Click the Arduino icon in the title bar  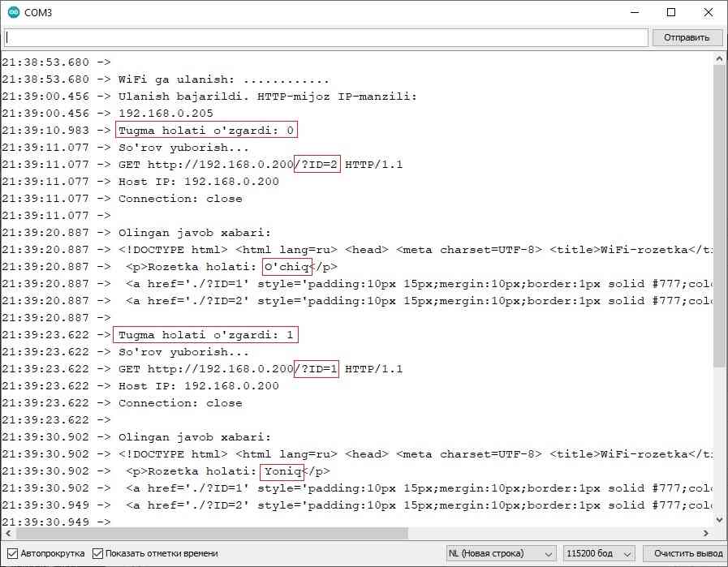[13, 13]
